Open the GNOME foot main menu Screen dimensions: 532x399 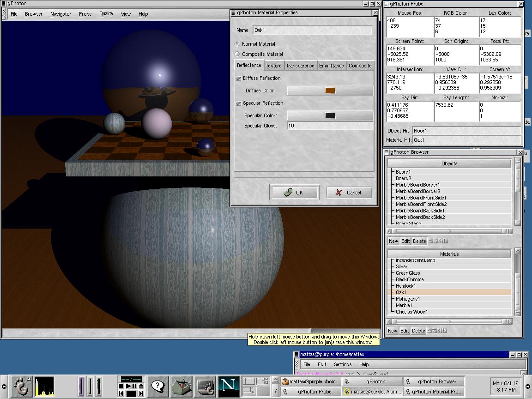21,386
